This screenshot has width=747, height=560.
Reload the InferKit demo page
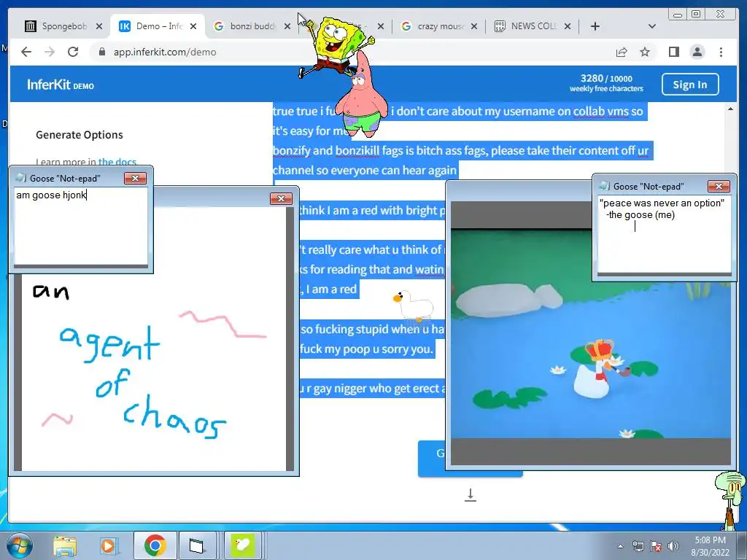73,52
